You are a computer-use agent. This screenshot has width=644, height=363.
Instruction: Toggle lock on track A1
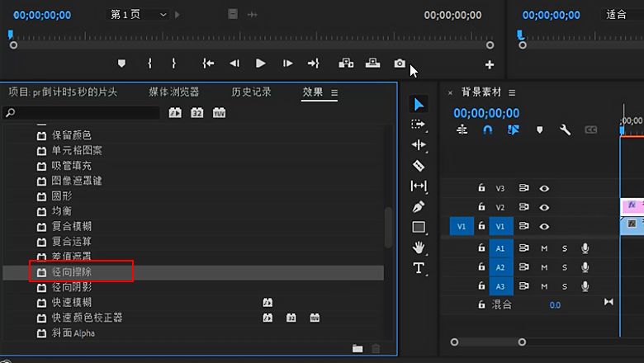tap(481, 247)
